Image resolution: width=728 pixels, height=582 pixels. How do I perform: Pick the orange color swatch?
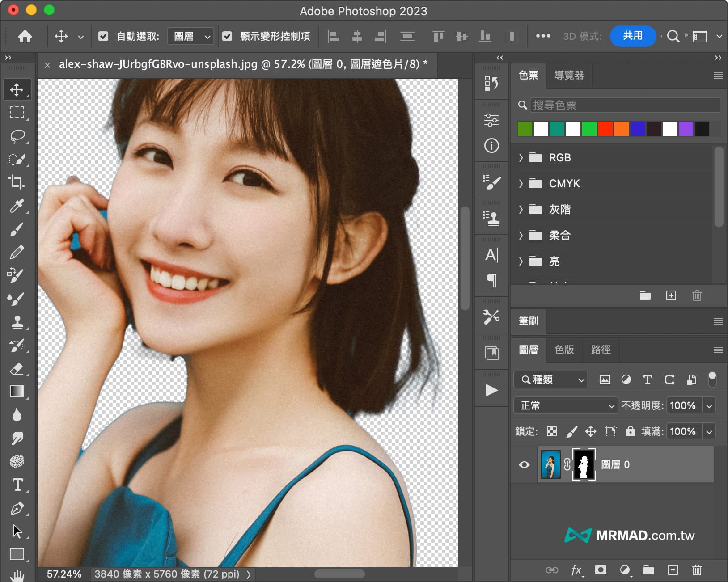[x=621, y=129]
